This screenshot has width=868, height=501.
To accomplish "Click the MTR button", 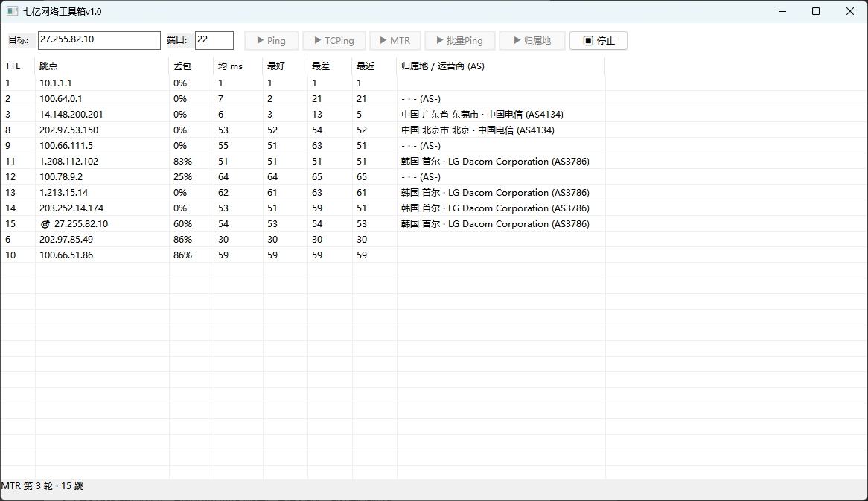I will coord(395,40).
